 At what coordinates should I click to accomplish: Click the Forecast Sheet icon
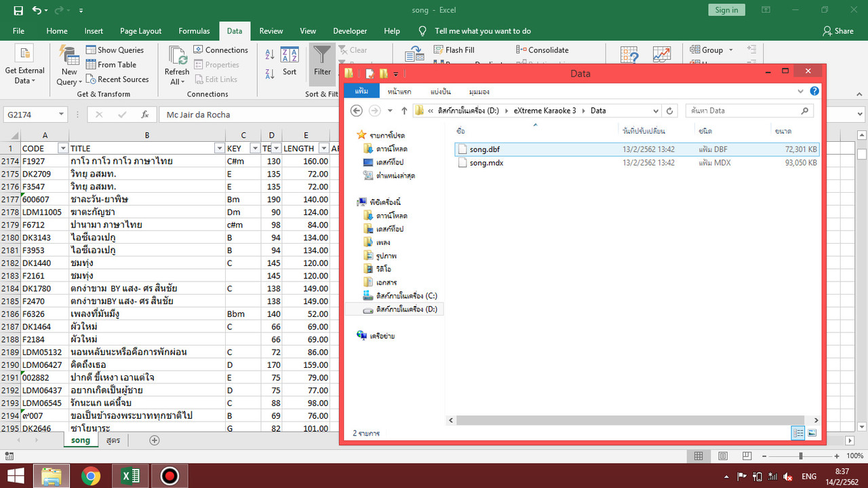(662, 54)
